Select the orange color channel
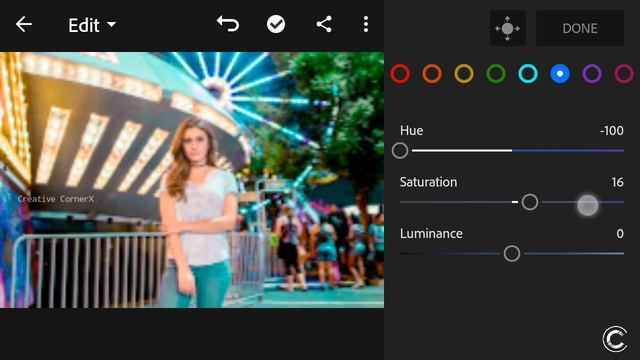 pos(432,74)
